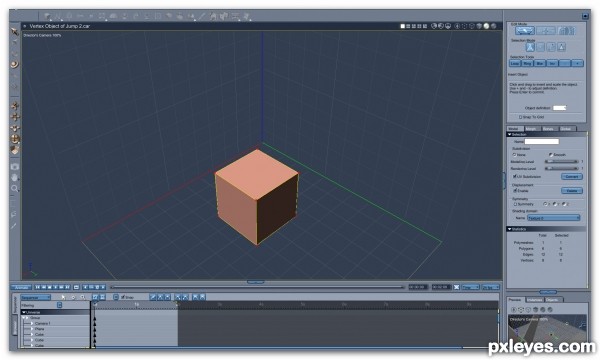Click the Animate button
The width and height of the screenshot is (600, 360).
pos(21,287)
